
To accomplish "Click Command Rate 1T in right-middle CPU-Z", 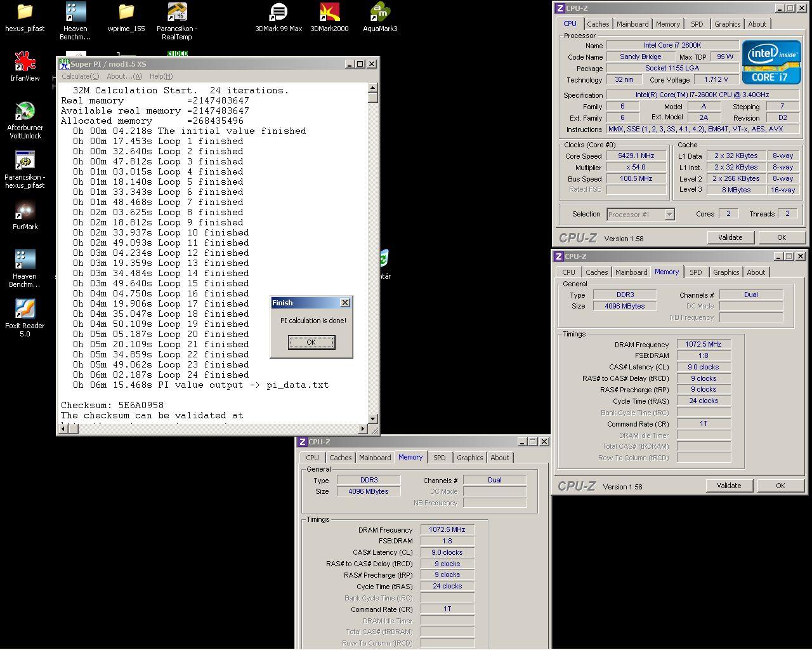I will click(x=704, y=423).
